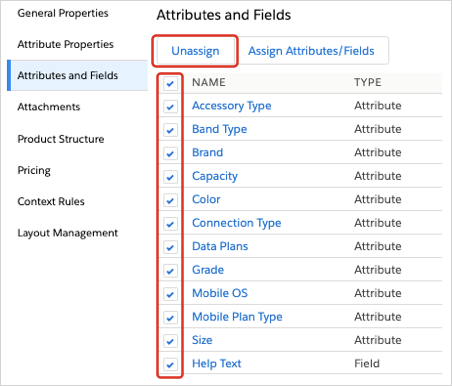Open the Accessory Type attribute link

(x=232, y=106)
